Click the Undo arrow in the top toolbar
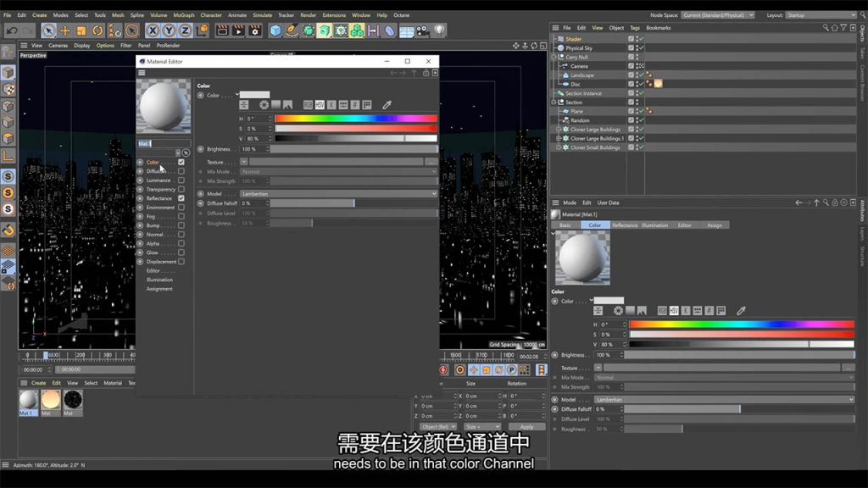The image size is (868, 488). (12, 30)
